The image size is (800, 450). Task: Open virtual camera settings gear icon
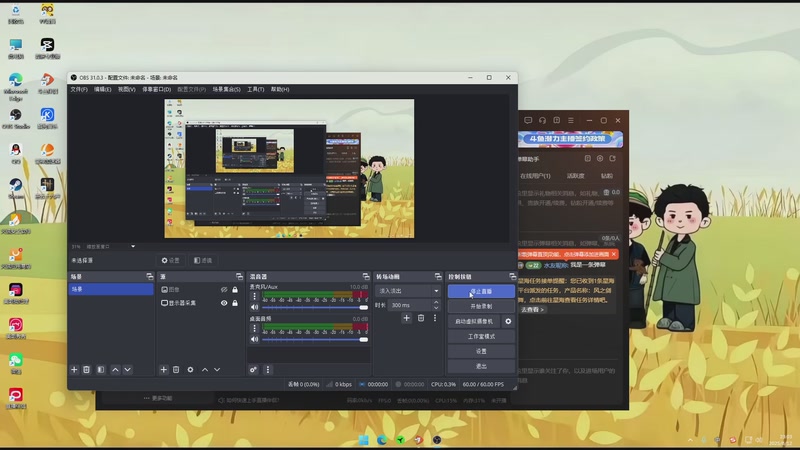click(508, 321)
